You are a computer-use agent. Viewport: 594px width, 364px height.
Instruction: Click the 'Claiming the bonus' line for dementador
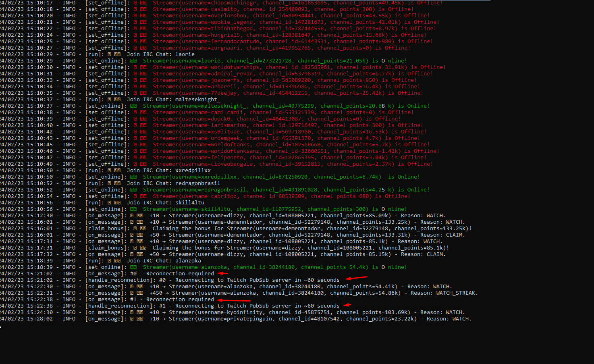[312, 229]
